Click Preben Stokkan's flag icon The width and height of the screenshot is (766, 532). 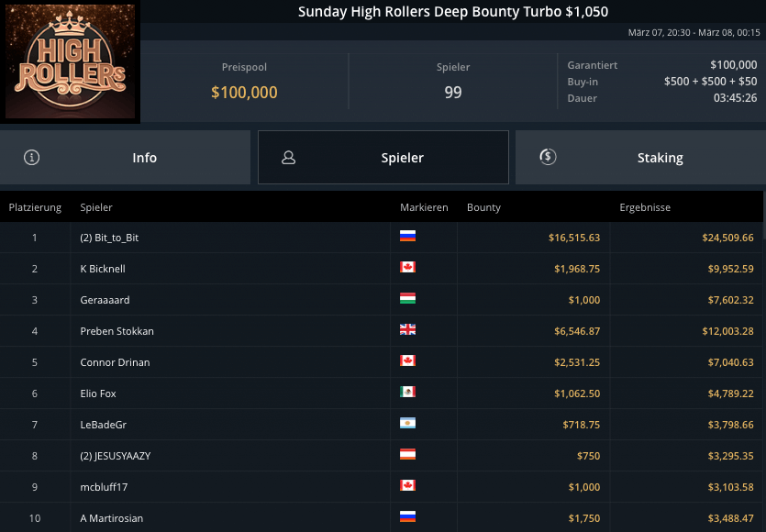tap(408, 329)
